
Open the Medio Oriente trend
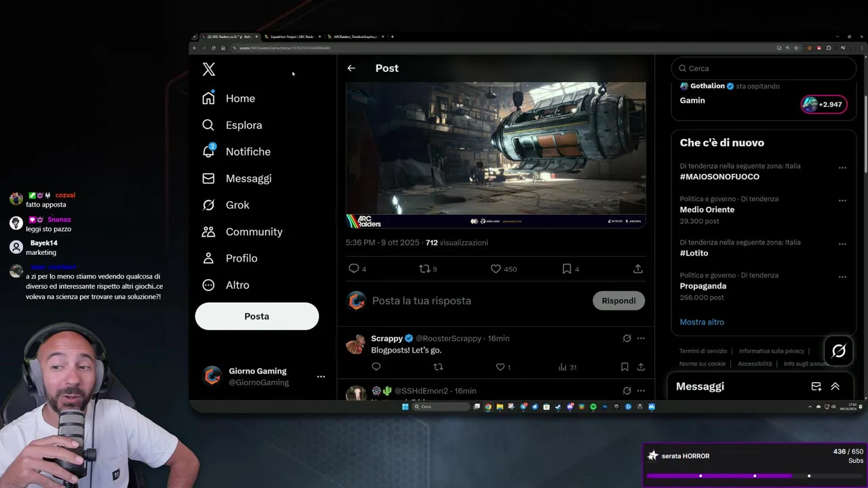(x=707, y=209)
